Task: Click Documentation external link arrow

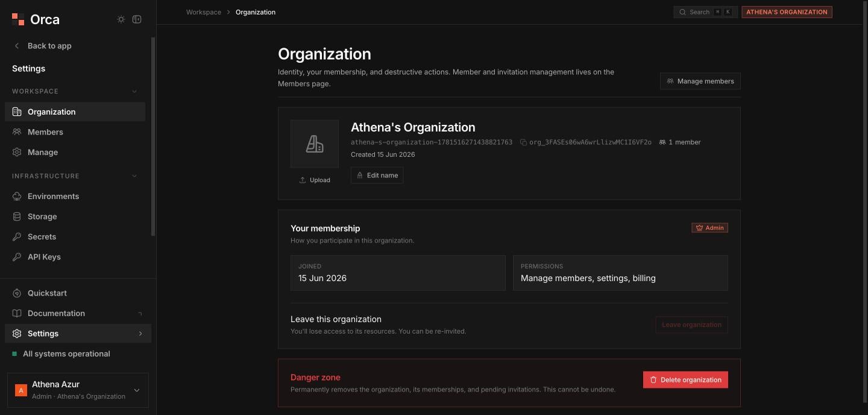Action: (140, 314)
